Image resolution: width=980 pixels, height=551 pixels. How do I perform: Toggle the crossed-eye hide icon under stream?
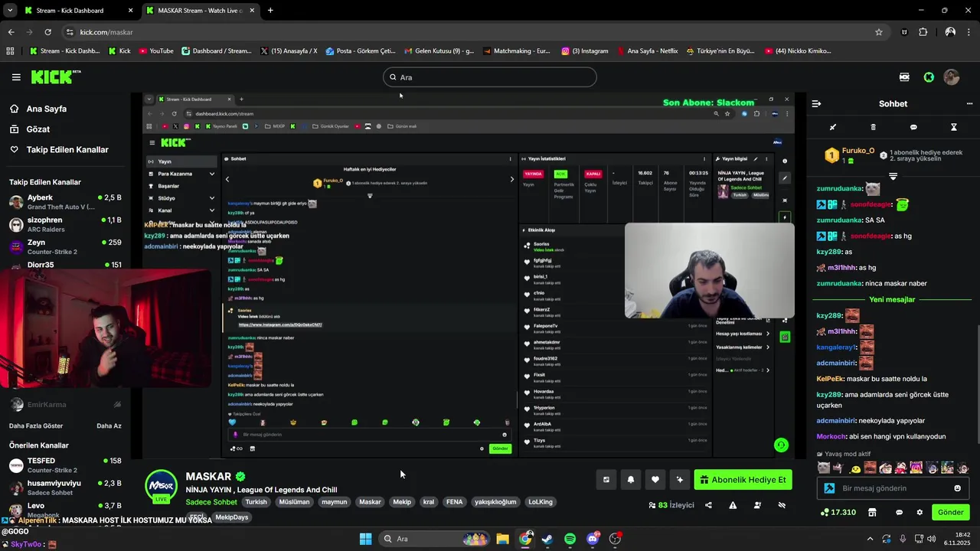point(782,505)
